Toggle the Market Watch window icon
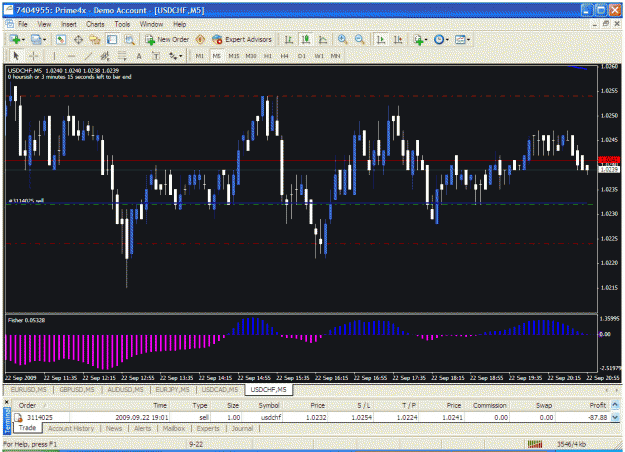This screenshot has height=452, width=625. tap(61, 39)
